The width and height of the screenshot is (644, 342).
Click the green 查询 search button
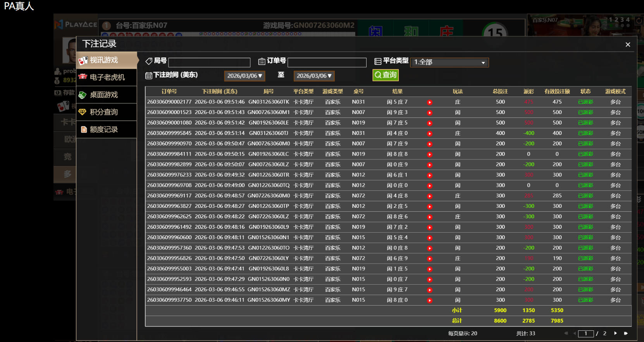[x=386, y=75]
